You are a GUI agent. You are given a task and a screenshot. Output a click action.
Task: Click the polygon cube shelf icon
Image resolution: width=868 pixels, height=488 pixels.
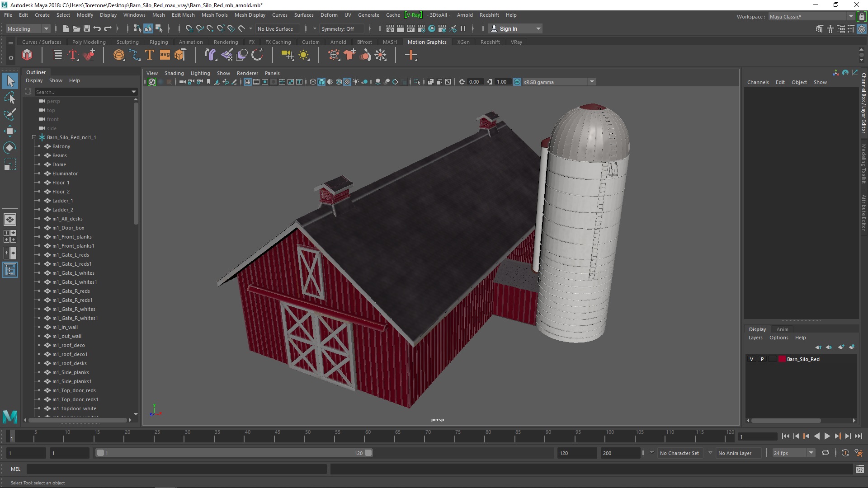[x=27, y=55]
